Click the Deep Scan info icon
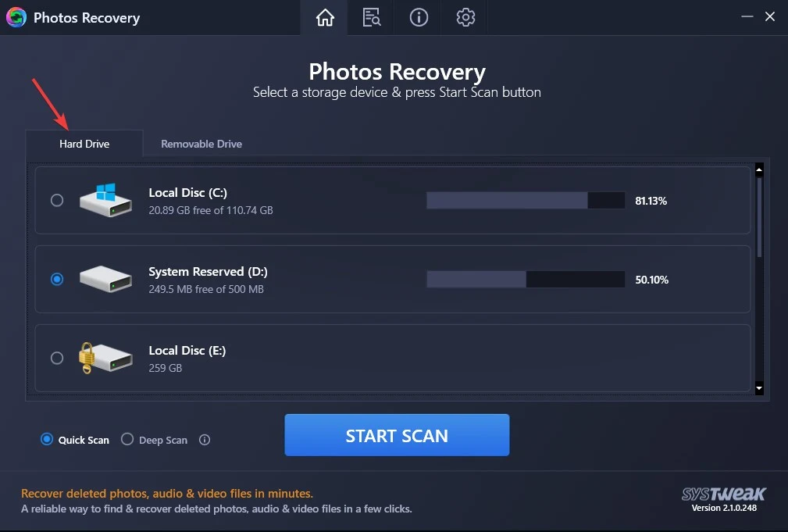 [205, 440]
